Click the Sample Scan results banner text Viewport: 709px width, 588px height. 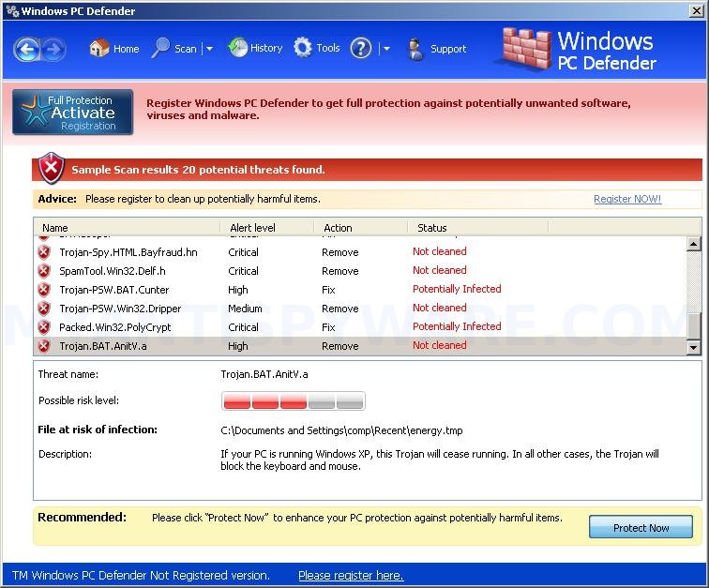pyautogui.click(x=198, y=170)
